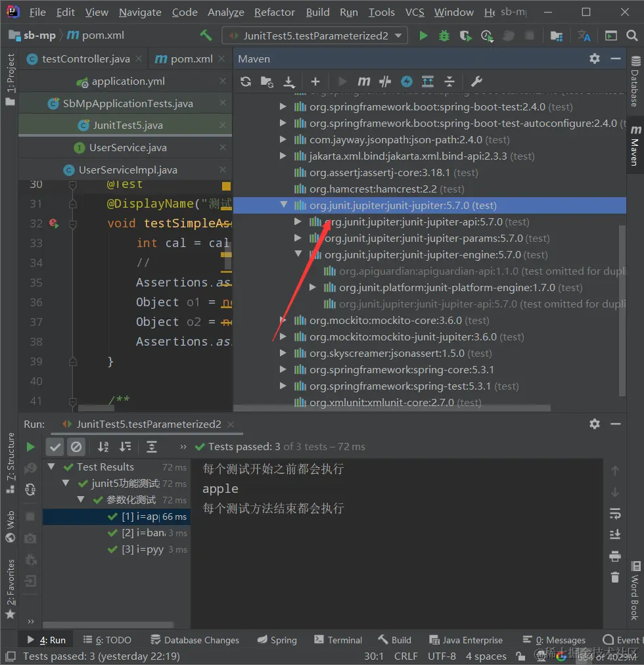Collapse junit-jupiter:5.7.0 dependency node
This screenshot has width=644, height=665.
coord(284,205)
